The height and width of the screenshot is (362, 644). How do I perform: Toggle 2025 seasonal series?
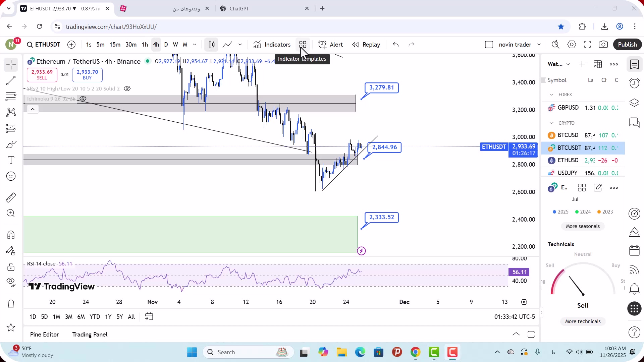(x=560, y=212)
